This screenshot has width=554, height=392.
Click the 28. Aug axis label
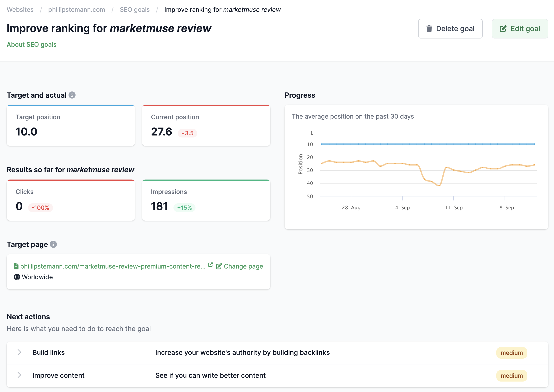[x=351, y=208]
